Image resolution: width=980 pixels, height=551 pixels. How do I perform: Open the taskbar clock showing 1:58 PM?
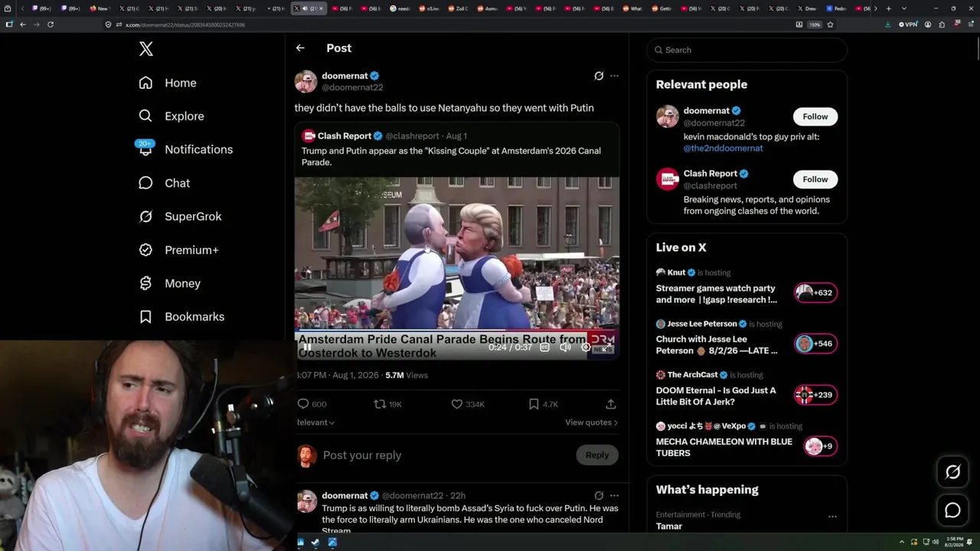click(953, 543)
